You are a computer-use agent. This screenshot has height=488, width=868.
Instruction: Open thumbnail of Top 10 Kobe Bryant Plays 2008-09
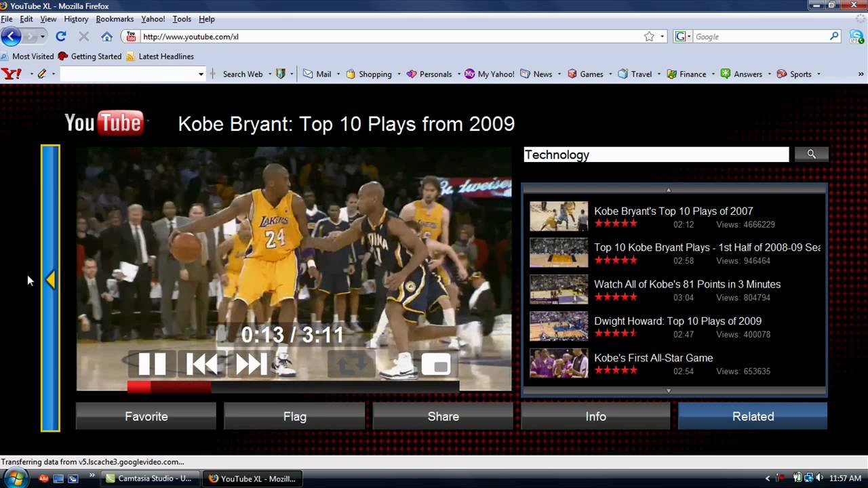(x=559, y=253)
